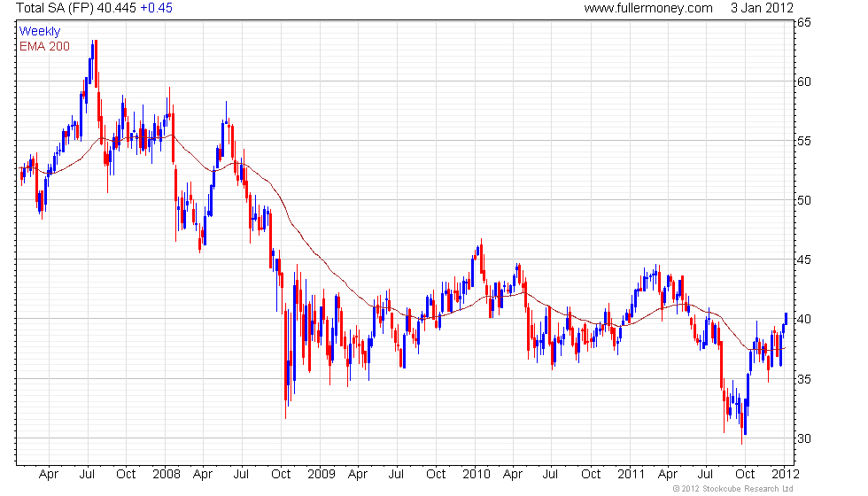
Task: Click the 'www.fullermoney.com' text
Action: point(648,8)
